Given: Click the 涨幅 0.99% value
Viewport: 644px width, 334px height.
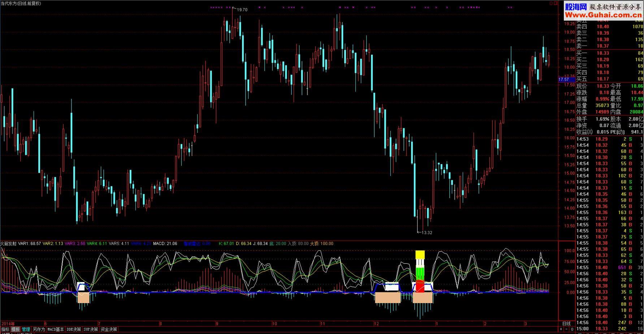Looking at the screenshot, I should pyautogui.click(x=602, y=99).
